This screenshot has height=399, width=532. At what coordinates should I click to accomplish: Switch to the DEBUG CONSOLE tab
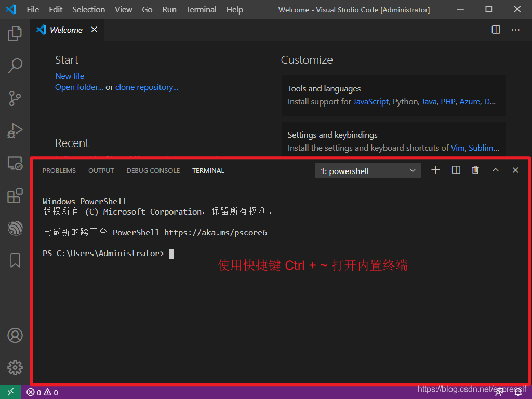coord(153,170)
